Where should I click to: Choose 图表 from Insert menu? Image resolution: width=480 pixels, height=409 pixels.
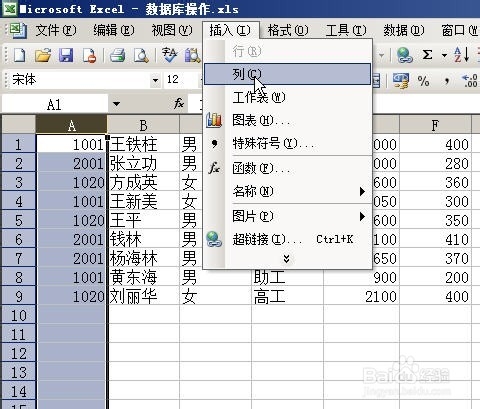point(287,121)
